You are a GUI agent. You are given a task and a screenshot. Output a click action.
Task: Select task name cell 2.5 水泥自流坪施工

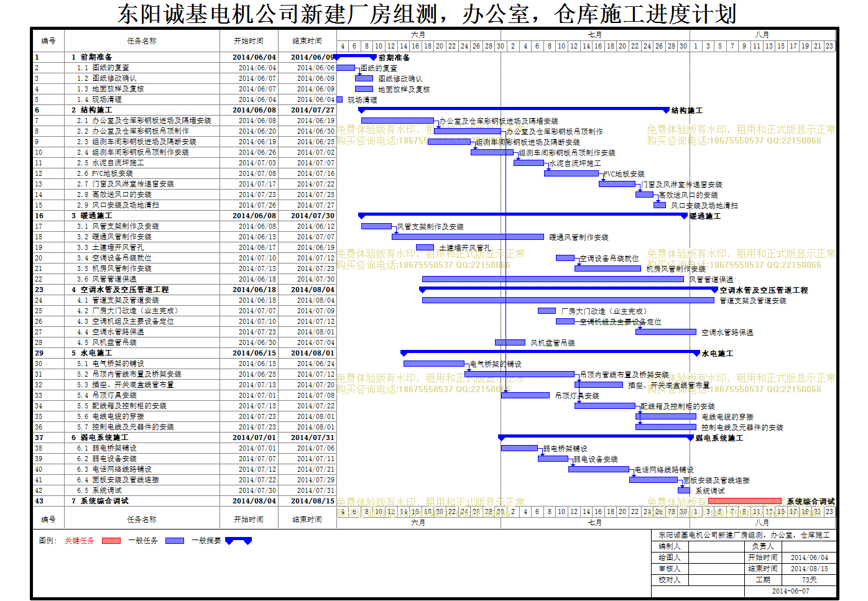pos(142,163)
